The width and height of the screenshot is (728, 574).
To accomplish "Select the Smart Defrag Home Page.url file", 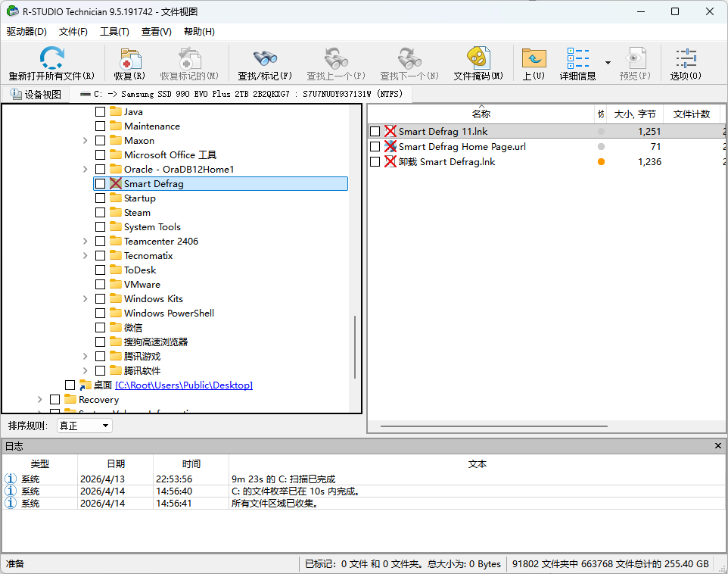I will (x=462, y=147).
